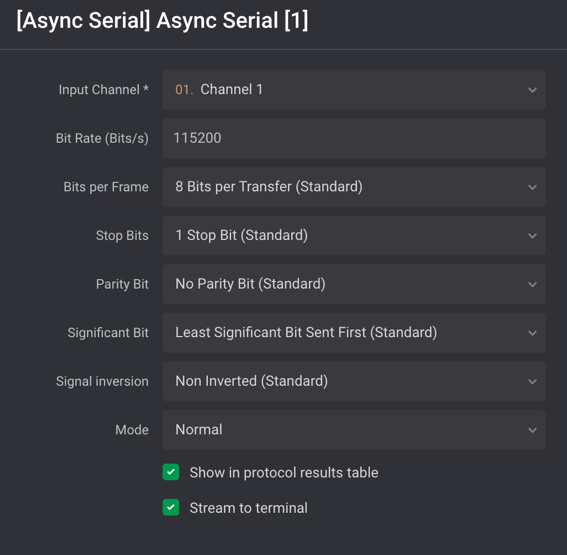The height and width of the screenshot is (555, 567).
Task: Click the Parity Bit chevron arrow
Action: (x=532, y=285)
